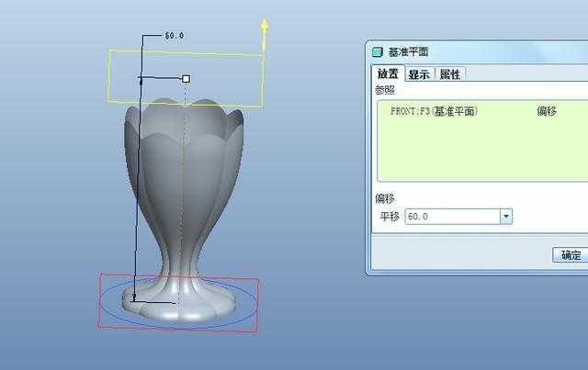Switch to the 放置 tab

coord(388,73)
